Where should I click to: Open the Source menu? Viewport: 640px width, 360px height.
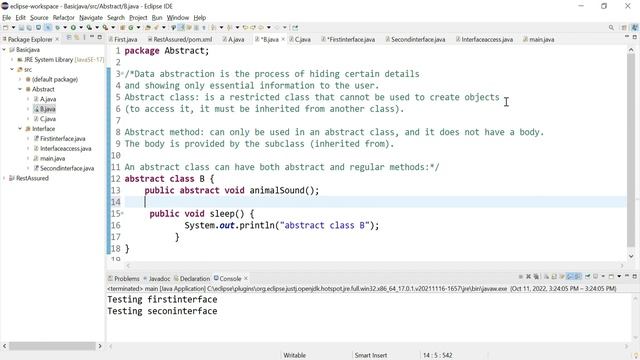[39, 18]
